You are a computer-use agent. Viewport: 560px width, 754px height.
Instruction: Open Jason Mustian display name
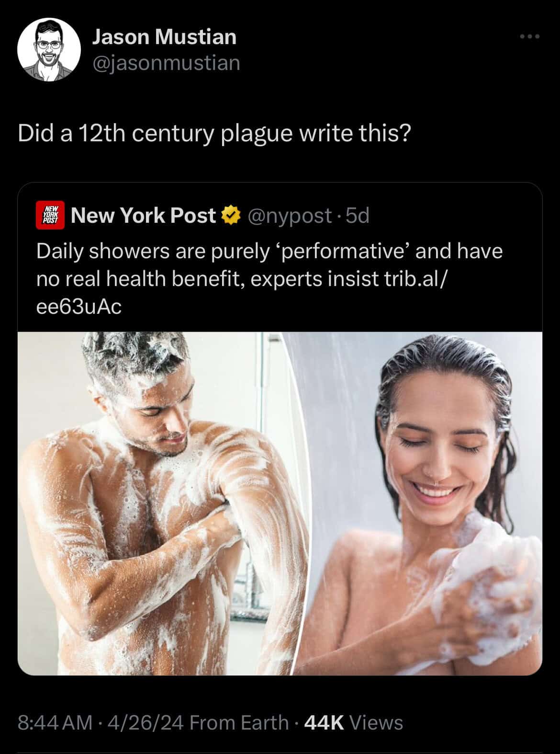164,37
